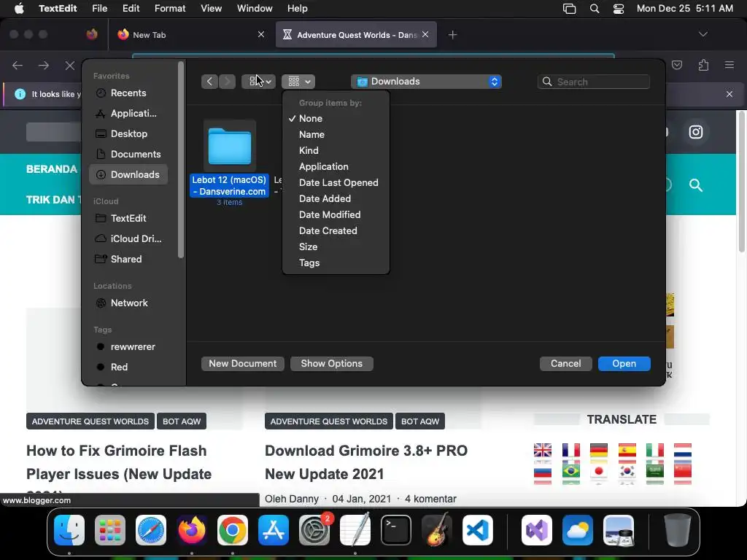Cancel the open file dialog

pyautogui.click(x=565, y=364)
